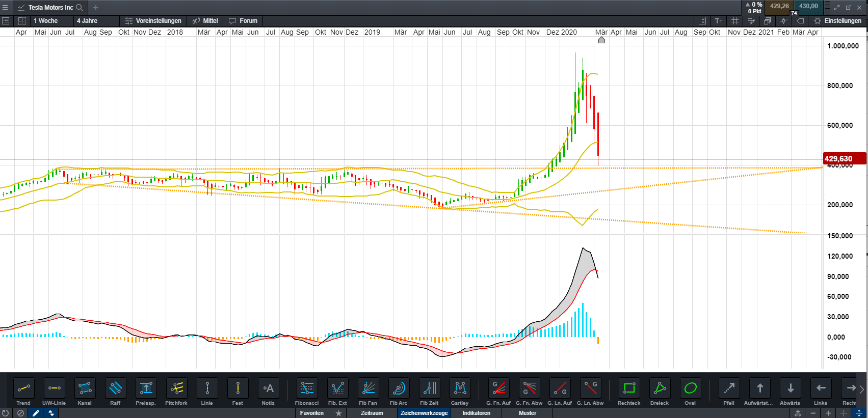Viewport: 868px width, 418px height.
Task: Toggle the pencil drawing mode
Action: point(36,413)
